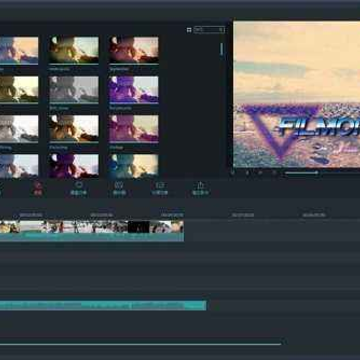Select the black segment in video track
Viewport: 360px width, 360px height.
click(x=139, y=227)
